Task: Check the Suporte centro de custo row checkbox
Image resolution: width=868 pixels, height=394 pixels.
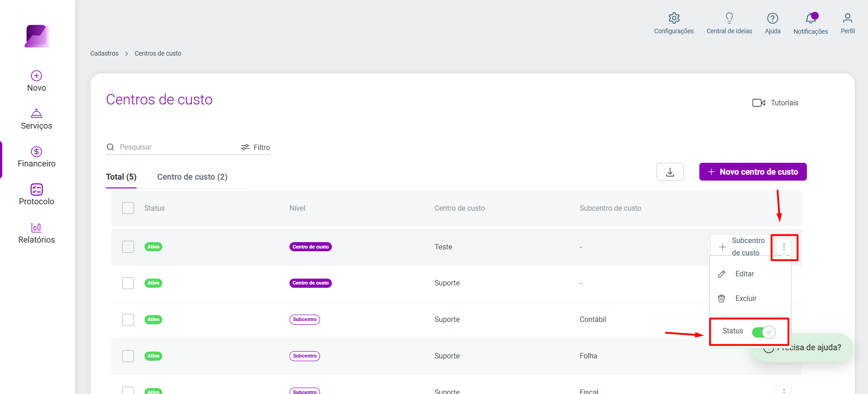Action: (128, 283)
